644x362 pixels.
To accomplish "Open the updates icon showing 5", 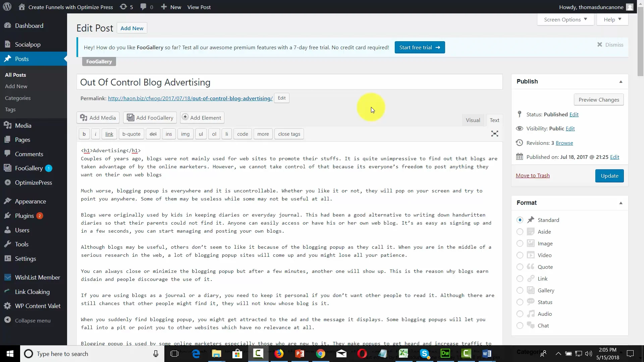I will click(126, 7).
